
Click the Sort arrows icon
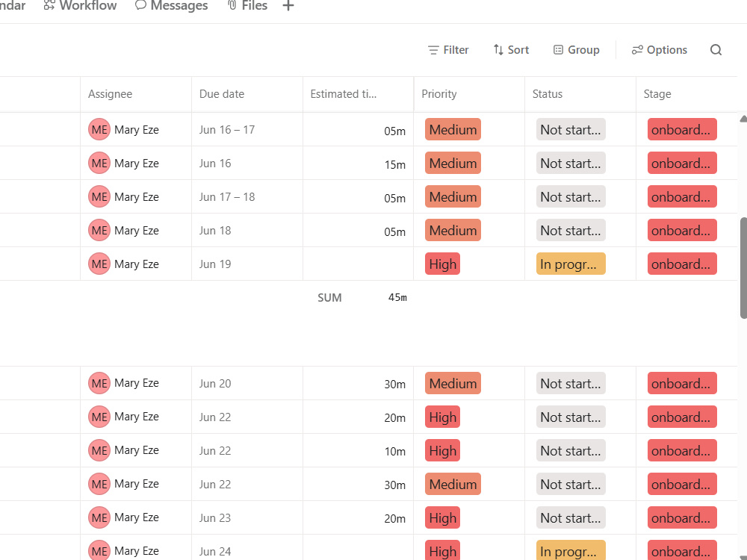point(498,49)
